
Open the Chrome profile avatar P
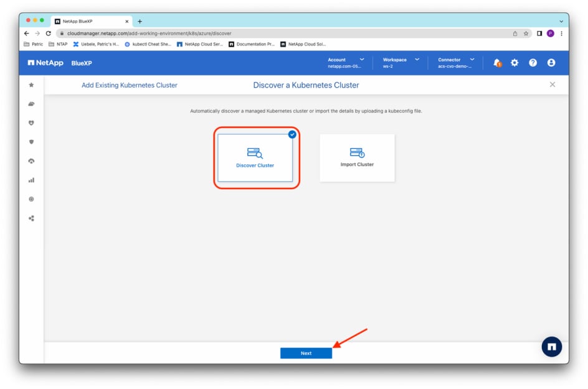(551, 34)
